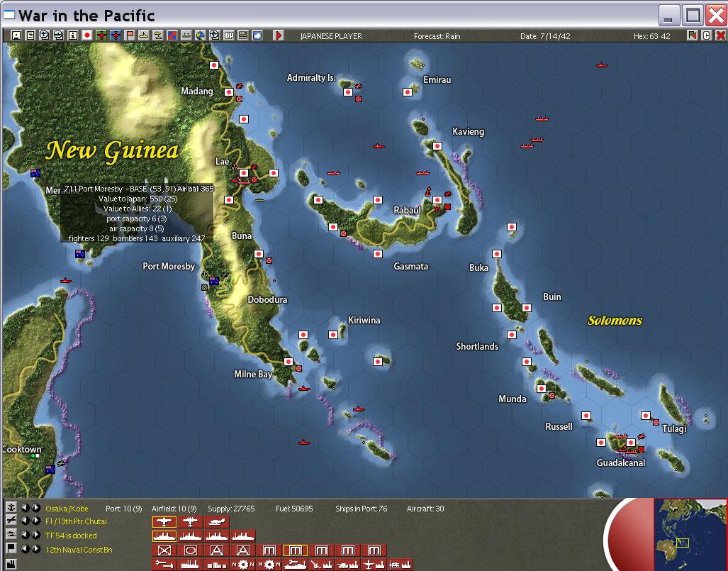Select the twin-engine bomber unit button
Screen dimensions: 728x571
pyautogui.click(x=191, y=522)
